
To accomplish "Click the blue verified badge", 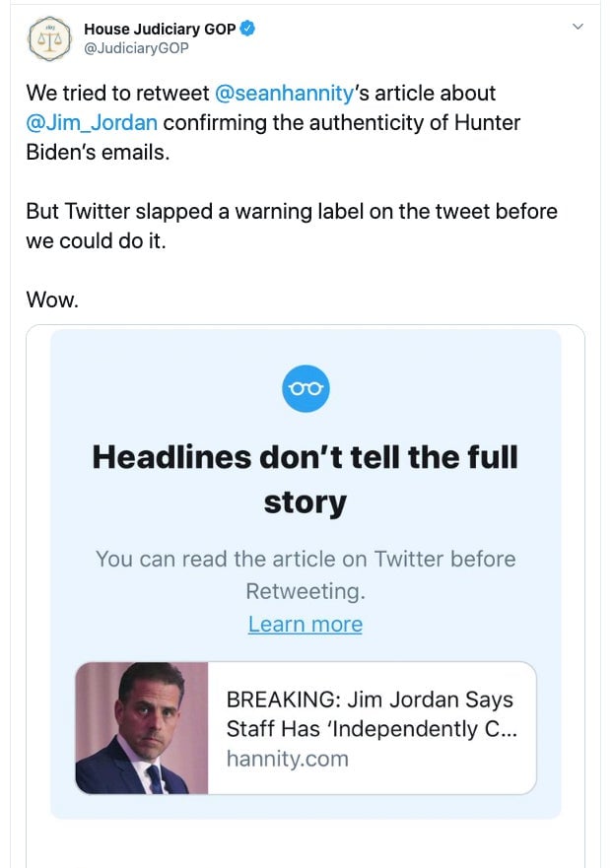I will (248, 29).
